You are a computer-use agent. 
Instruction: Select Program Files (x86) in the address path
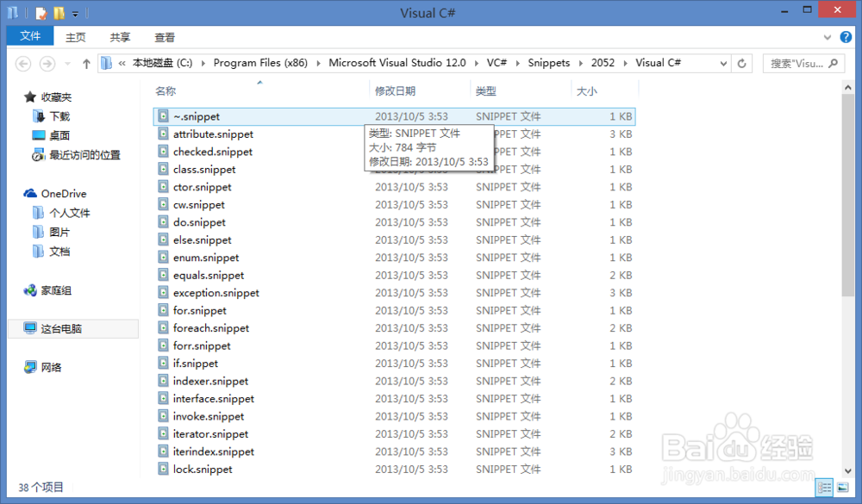coord(260,63)
